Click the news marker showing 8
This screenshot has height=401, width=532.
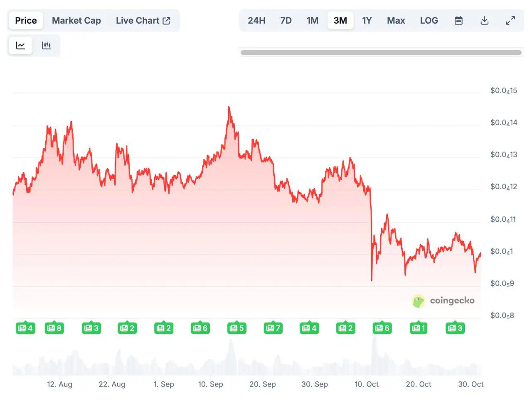coord(54,328)
